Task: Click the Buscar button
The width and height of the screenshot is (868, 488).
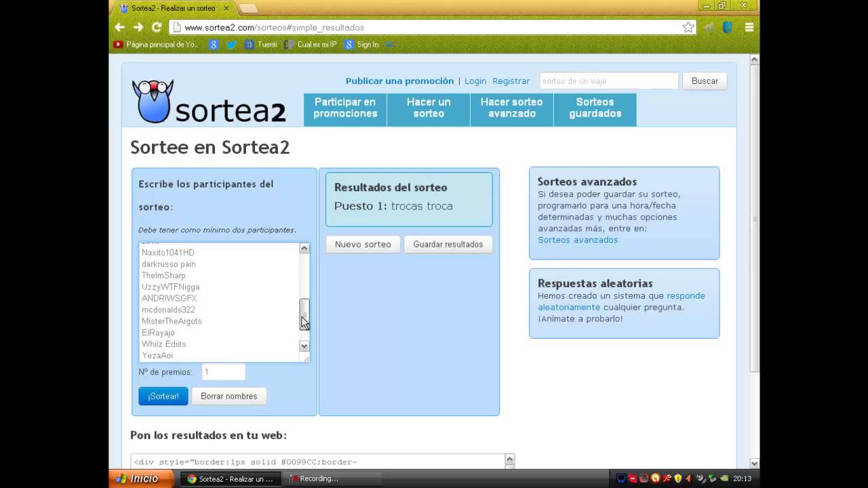Action: [705, 81]
